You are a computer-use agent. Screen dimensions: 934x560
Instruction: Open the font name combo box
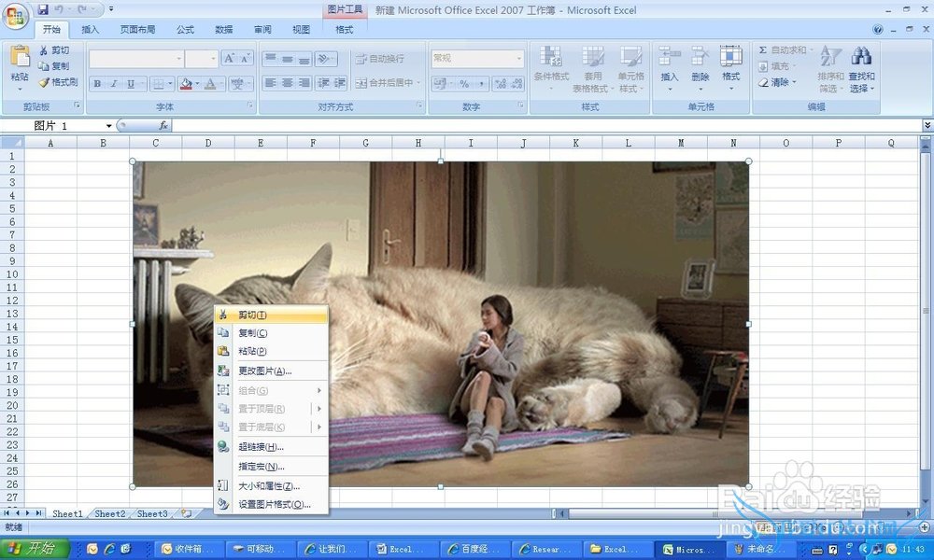[135, 58]
